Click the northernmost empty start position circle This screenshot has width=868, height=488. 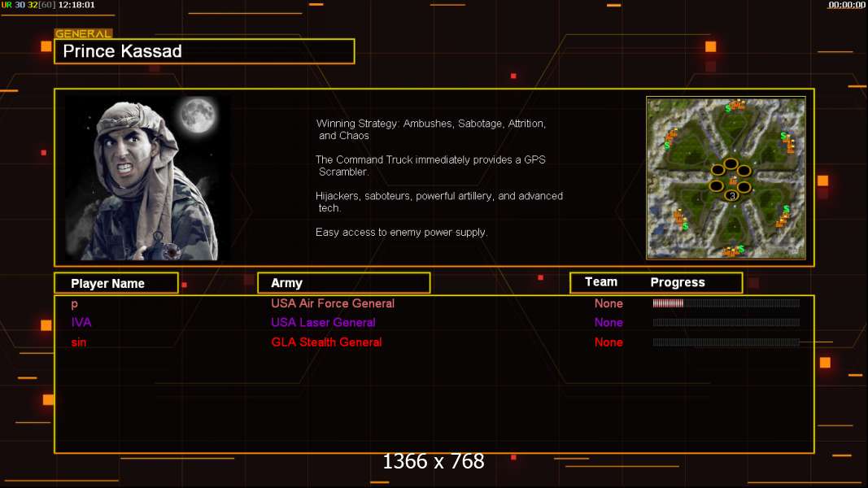pyautogui.click(x=731, y=163)
